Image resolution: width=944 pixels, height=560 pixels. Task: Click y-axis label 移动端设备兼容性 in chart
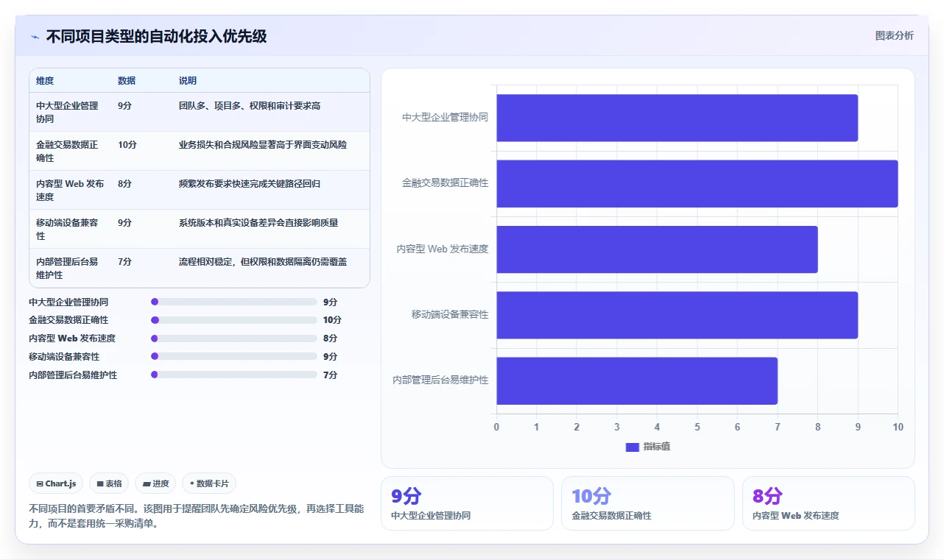[x=450, y=315]
